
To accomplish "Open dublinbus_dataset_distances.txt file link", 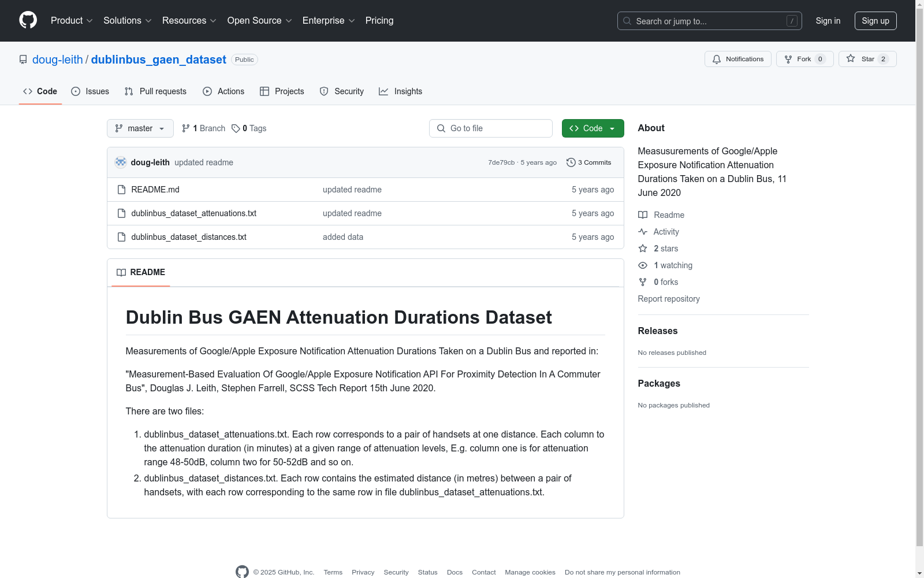I will 189,237.
